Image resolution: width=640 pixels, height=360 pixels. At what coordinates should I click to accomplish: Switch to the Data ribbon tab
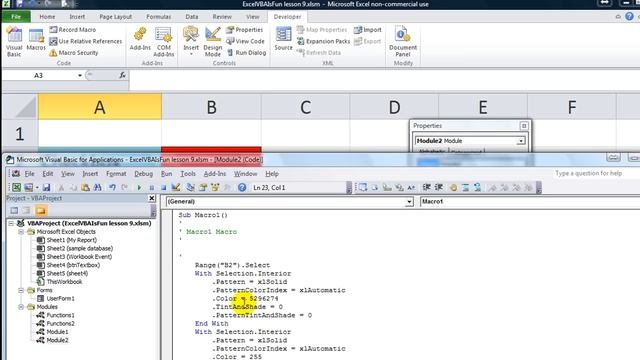click(x=192, y=17)
